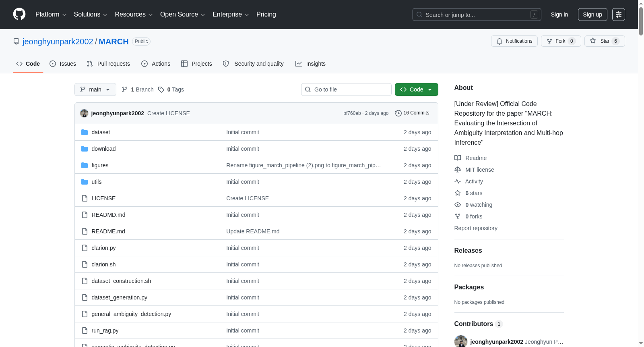Click the LICENSE file icon
The image size is (644, 347).
(85, 198)
